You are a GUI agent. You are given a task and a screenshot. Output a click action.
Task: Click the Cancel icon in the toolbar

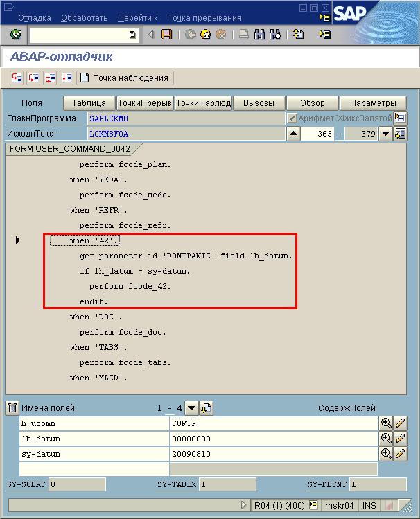221,35
